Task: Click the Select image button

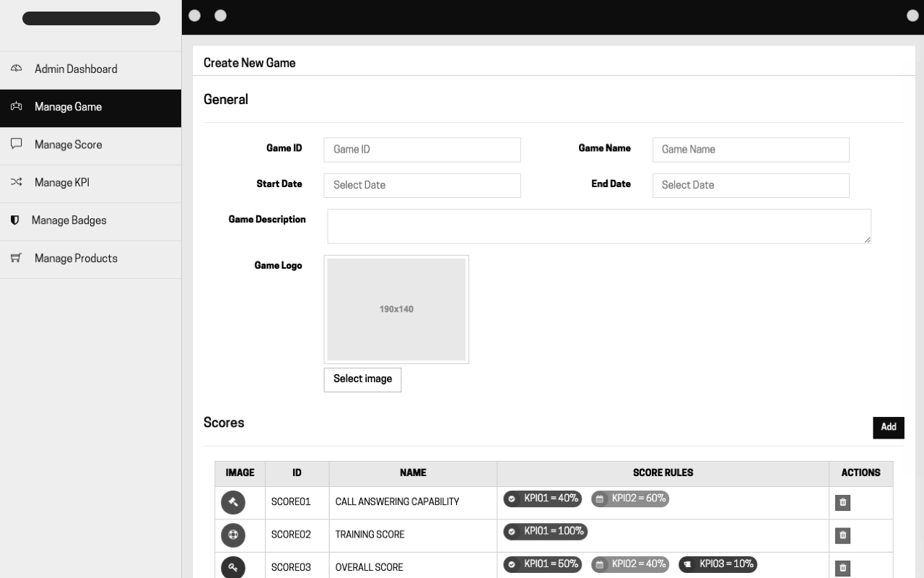Action: pyautogui.click(x=362, y=379)
